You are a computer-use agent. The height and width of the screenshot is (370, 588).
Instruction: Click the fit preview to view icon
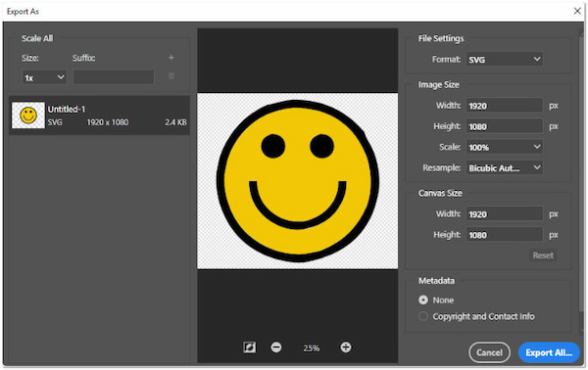tap(249, 347)
